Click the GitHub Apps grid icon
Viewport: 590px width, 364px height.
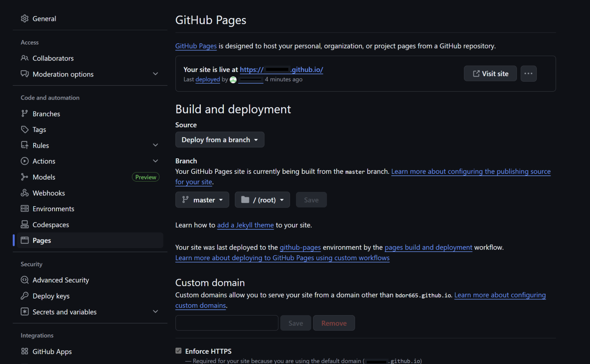(25, 351)
